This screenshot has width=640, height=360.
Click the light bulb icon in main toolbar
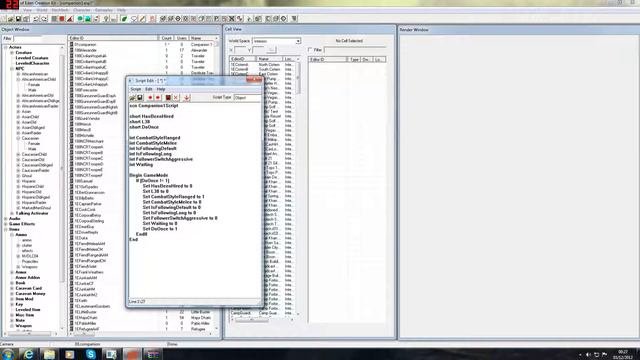click(x=106, y=19)
